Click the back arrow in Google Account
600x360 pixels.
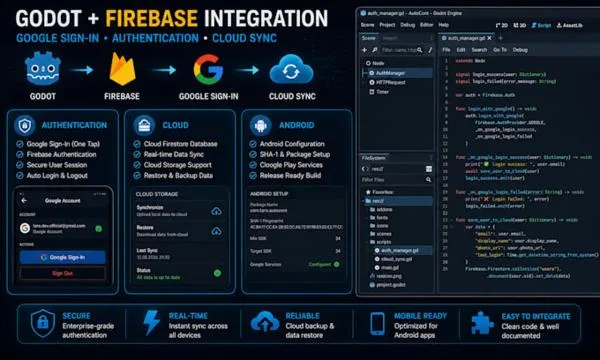(24, 200)
